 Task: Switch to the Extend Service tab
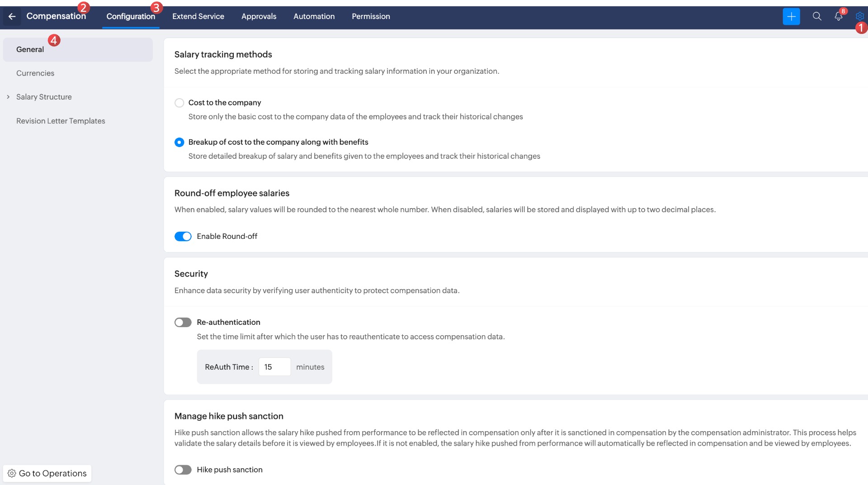point(198,16)
